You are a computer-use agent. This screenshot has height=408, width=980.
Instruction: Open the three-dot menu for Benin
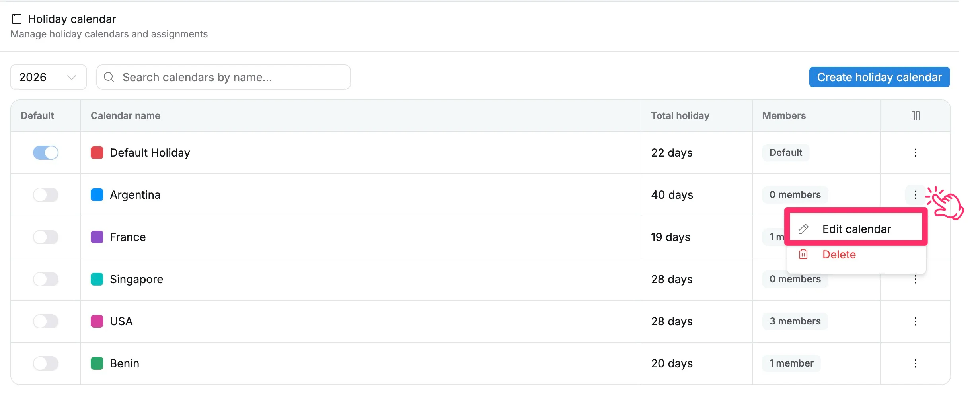(915, 363)
